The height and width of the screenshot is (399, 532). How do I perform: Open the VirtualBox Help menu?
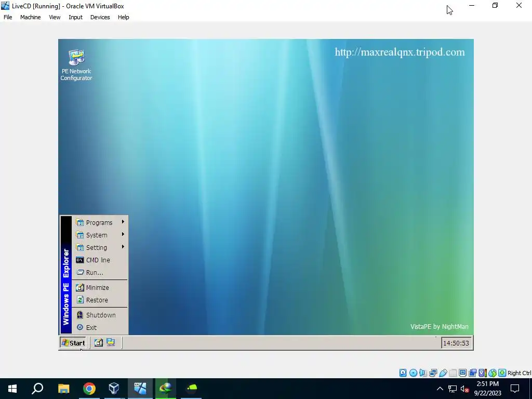pyautogui.click(x=124, y=17)
